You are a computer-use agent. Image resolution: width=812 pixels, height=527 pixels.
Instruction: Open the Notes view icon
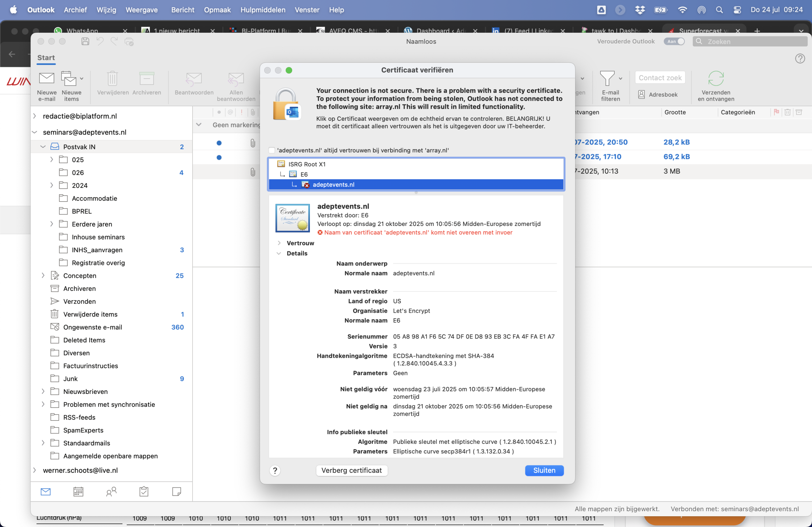pos(176,491)
